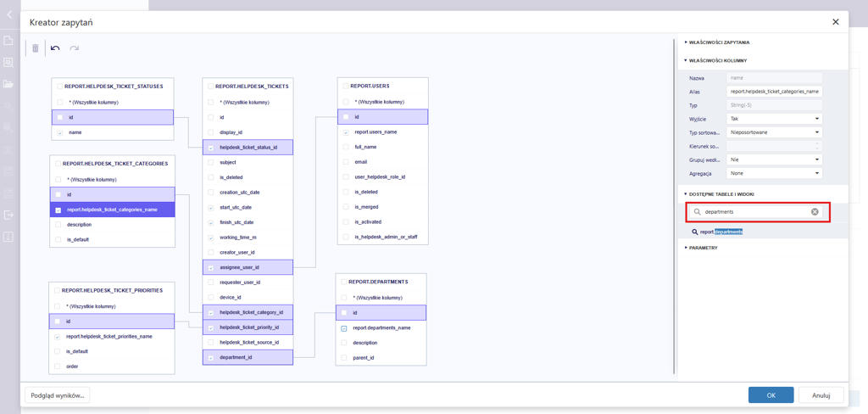Open the Typ sortowania dropdown

point(775,132)
